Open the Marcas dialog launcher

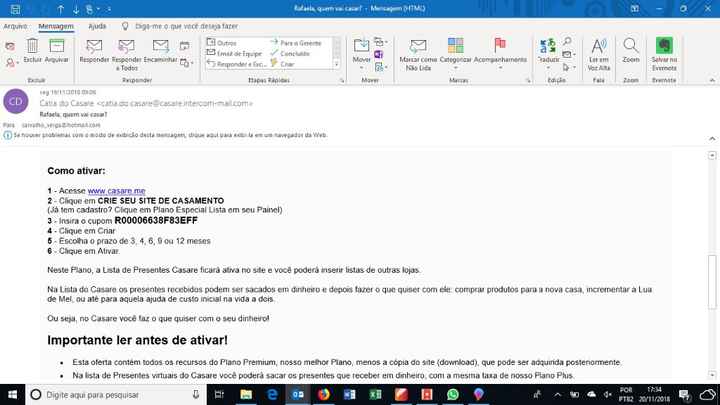point(528,80)
